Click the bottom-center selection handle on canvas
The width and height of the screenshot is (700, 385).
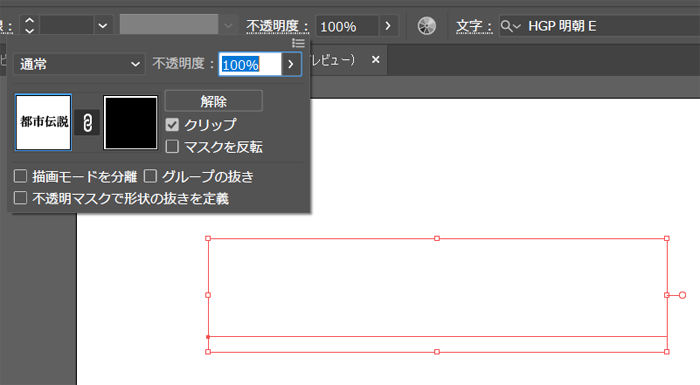pos(437,352)
